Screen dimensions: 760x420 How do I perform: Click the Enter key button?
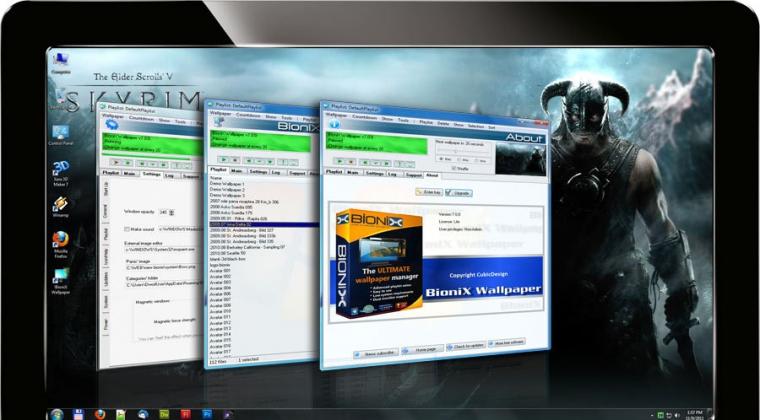[x=429, y=192]
